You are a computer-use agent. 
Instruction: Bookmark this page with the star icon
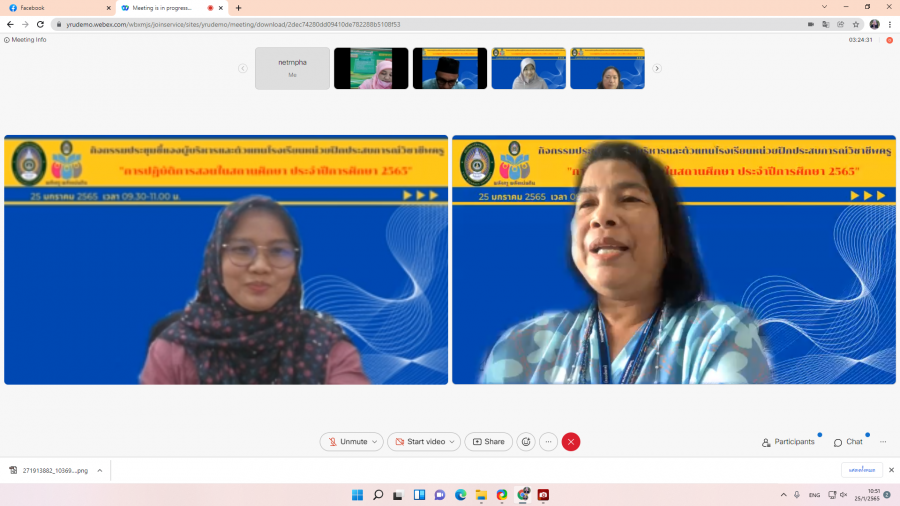[x=856, y=24]
